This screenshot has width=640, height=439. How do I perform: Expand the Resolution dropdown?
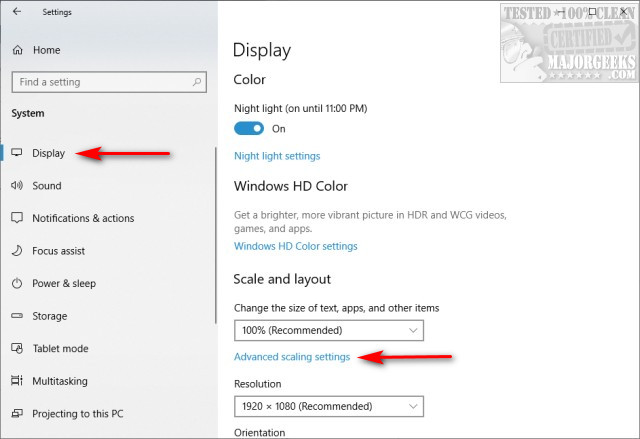click(328, 406)
